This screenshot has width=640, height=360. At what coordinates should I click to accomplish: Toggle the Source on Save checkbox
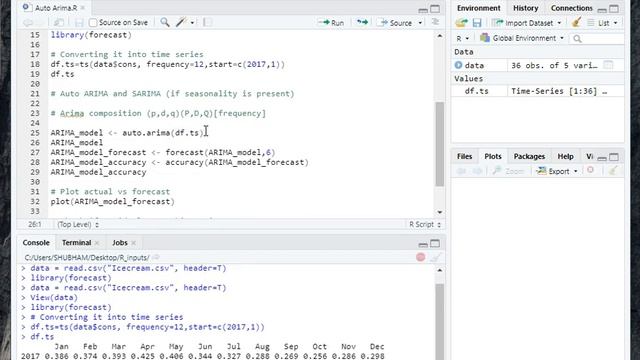point(93,22)
